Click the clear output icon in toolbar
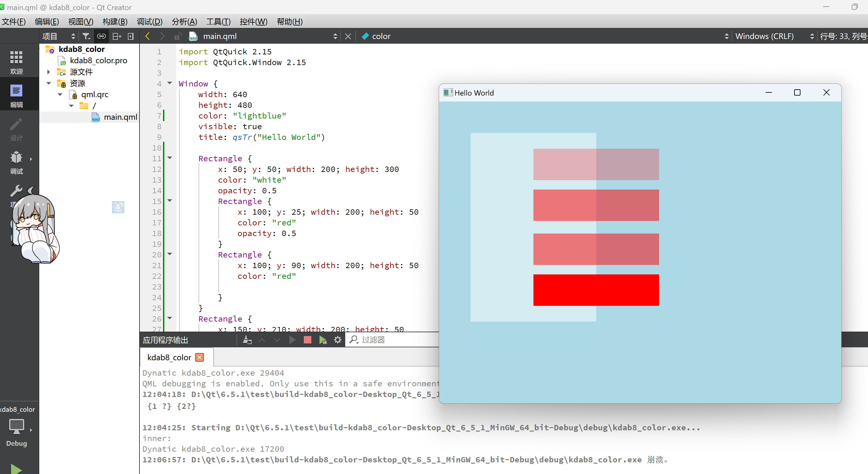Screen dimensions: 868x474 (246, 340)
